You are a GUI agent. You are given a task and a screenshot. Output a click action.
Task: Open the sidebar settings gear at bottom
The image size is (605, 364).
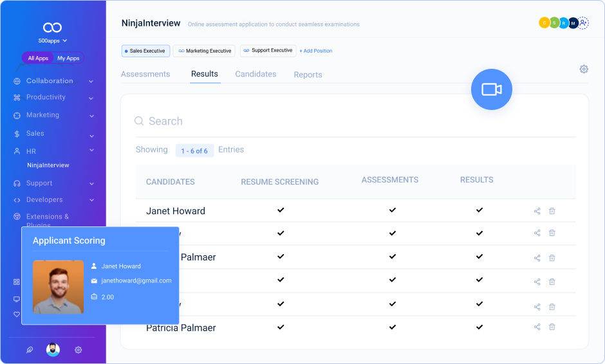[x=78, y=350]
